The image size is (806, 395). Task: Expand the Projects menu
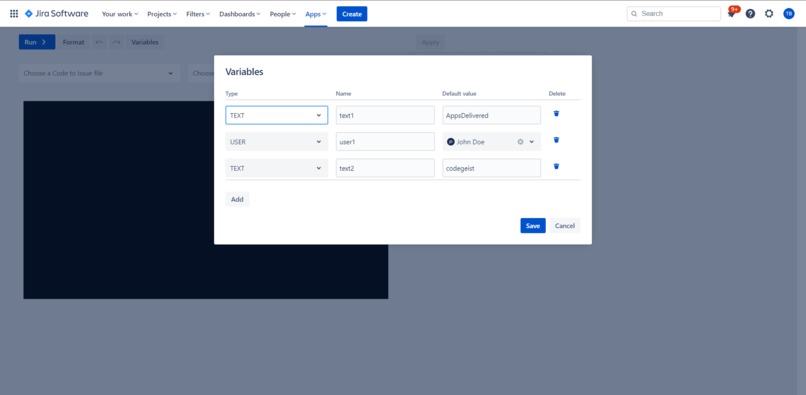[162, 14]
